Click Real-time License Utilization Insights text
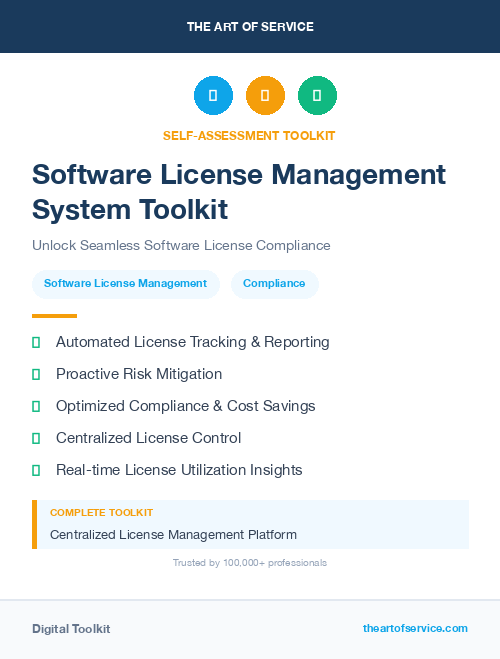The height and width of the screenshot is (659, 500). tap(179, 470)
